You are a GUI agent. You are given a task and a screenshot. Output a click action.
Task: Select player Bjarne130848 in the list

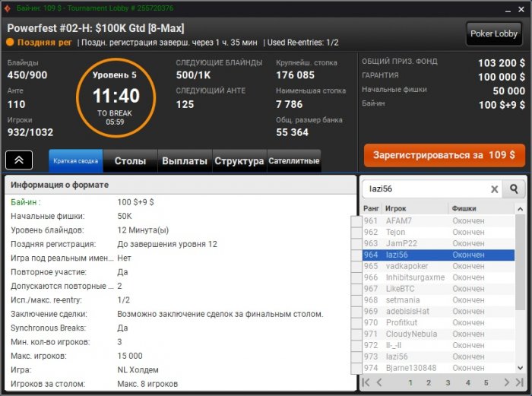pos(438,368)
